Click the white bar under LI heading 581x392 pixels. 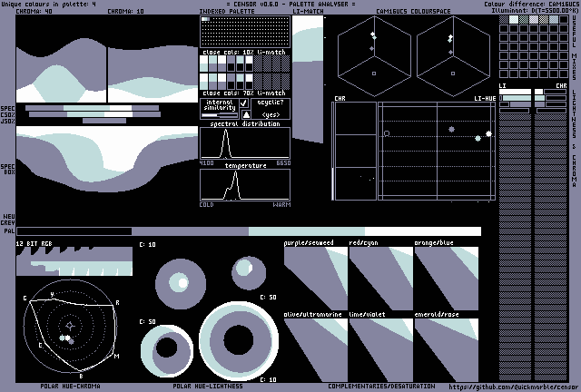tap(515, 92)
